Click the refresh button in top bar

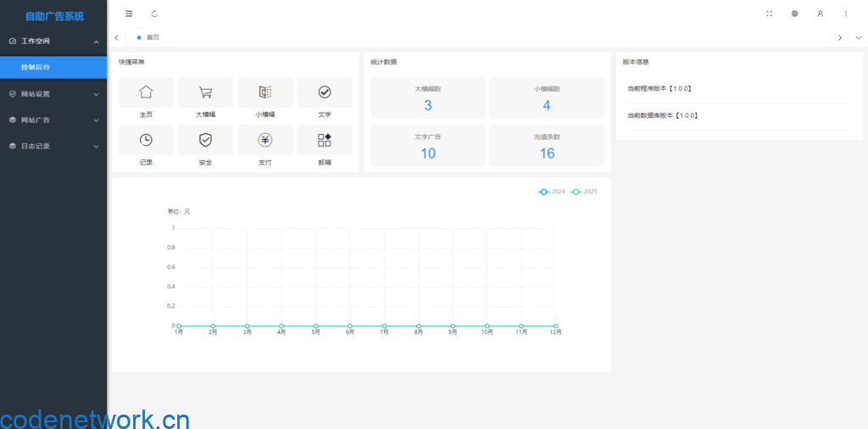tap(154, 14)
